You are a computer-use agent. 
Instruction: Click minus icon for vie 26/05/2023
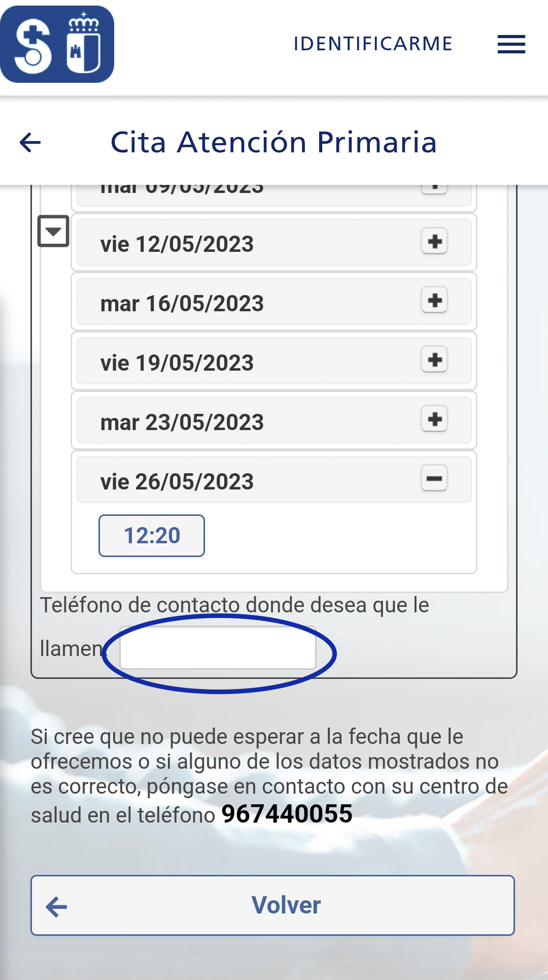click(434, 479)
